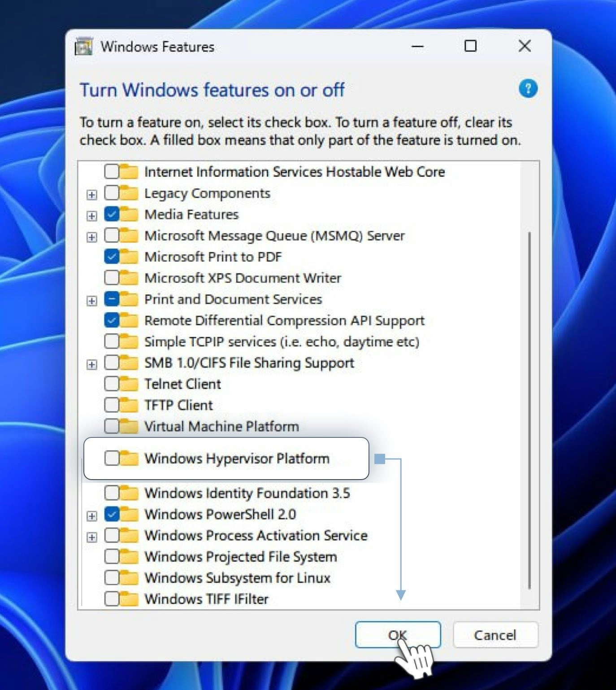Check Simple TCPIP services box
616x690 pixels.
pyautogui.click(x=111, y=341)
